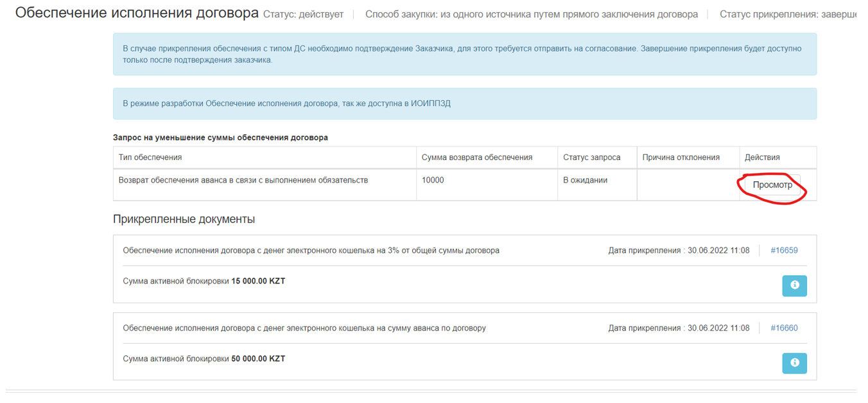Click the Просмотр button in the Действия column

pyautogui.click(x=772, y=185)
